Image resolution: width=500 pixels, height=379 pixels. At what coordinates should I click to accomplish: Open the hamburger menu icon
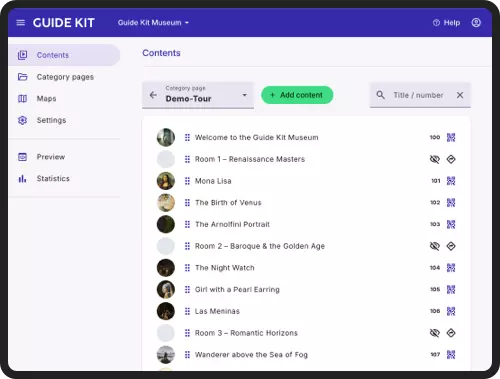click(21, 23)
